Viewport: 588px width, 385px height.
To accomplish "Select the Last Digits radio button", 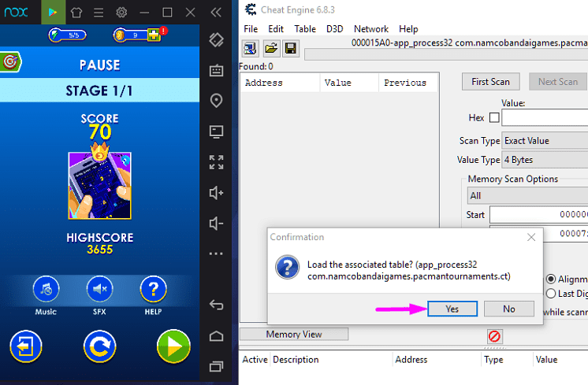I will click(x=551, y=294).
